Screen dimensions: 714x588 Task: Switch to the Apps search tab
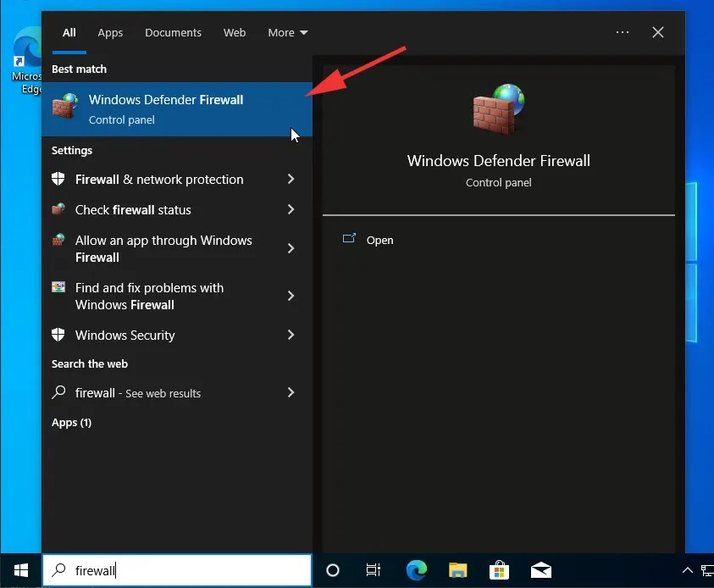click(x=110, y=32)
